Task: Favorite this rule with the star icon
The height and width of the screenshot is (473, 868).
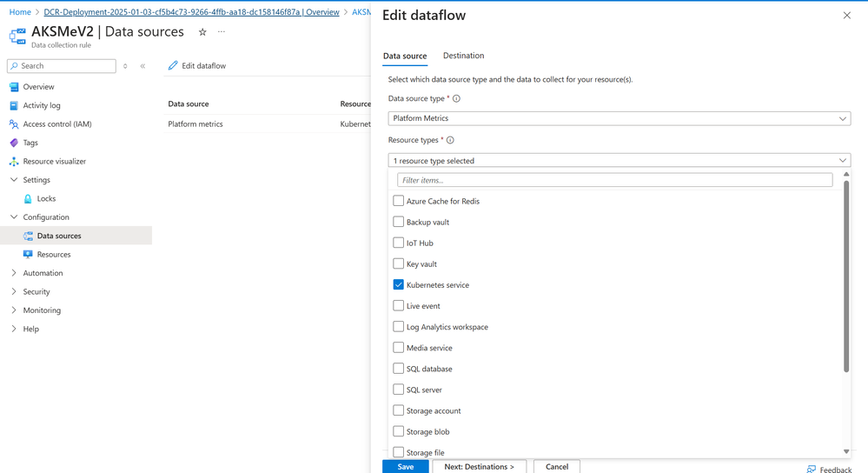Action: [202, 32]
